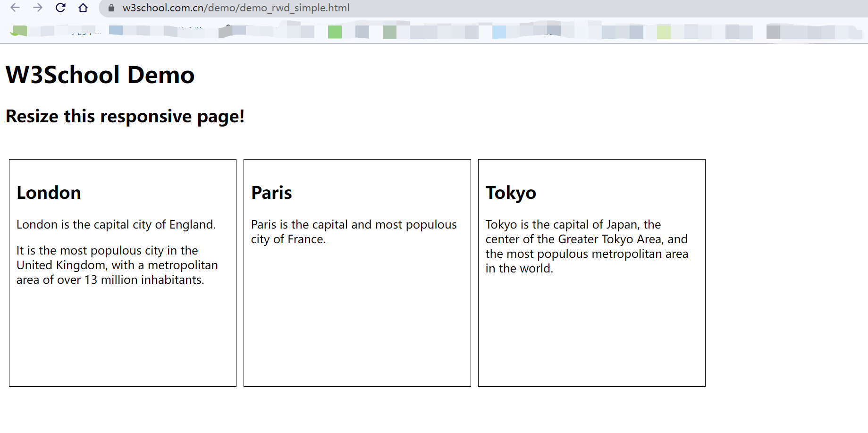Image resolution: width=868 pixels, height=433 pixels.
Task: Select the Tokyo card heading
Action: coord(511,193)
